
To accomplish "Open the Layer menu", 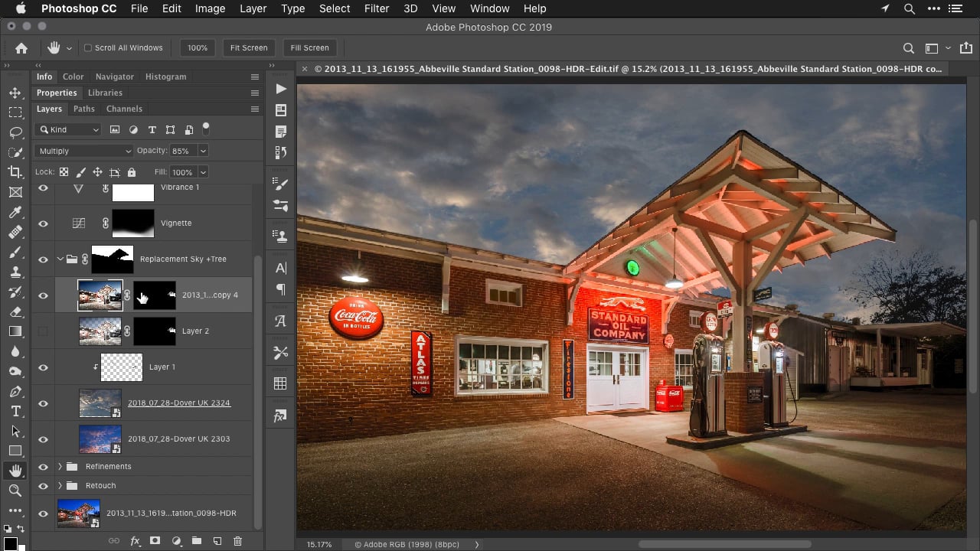I will tap(253, 8).
